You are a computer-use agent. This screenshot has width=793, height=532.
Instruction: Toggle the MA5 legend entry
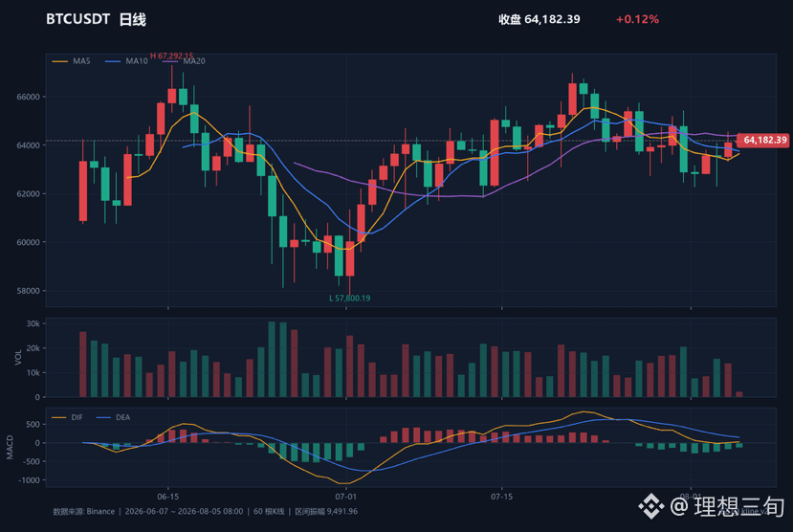pos(72,61)
